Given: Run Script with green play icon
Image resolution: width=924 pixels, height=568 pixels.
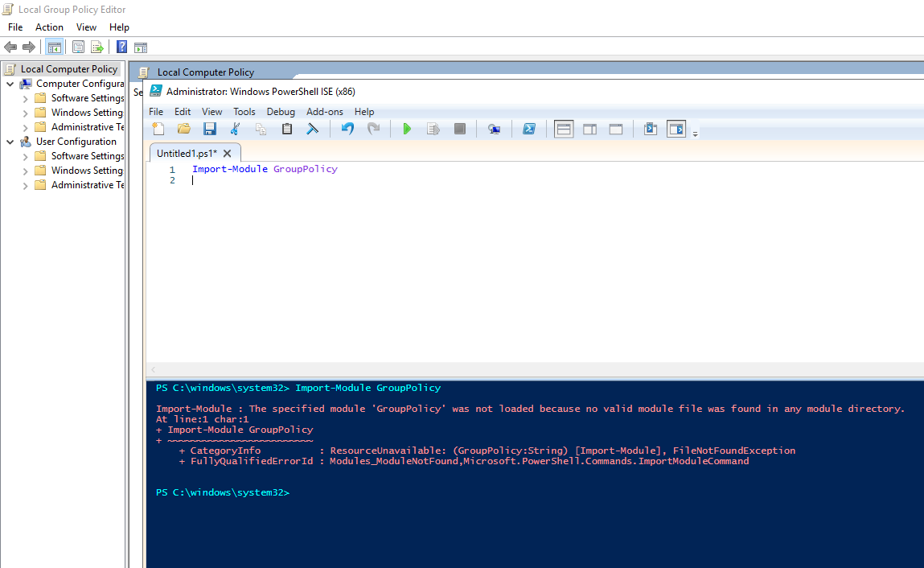Looking at the screenshot, I should point(407,129).
